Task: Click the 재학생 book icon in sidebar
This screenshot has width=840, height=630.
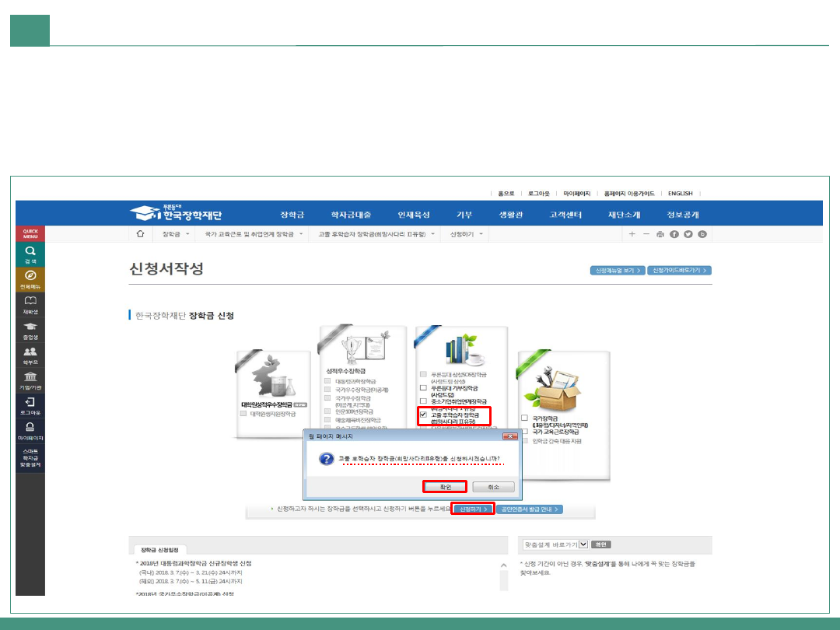Action: [x=30, y=303]
